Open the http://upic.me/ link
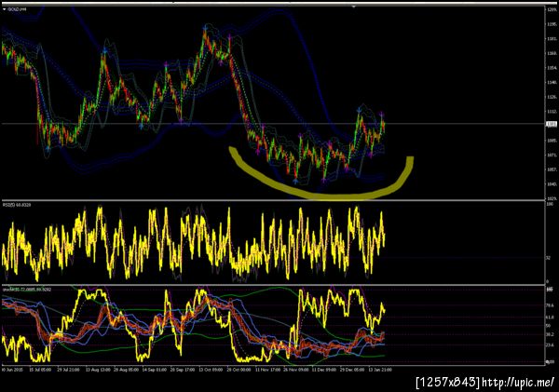The image size is (559, 392). [518, 383]
